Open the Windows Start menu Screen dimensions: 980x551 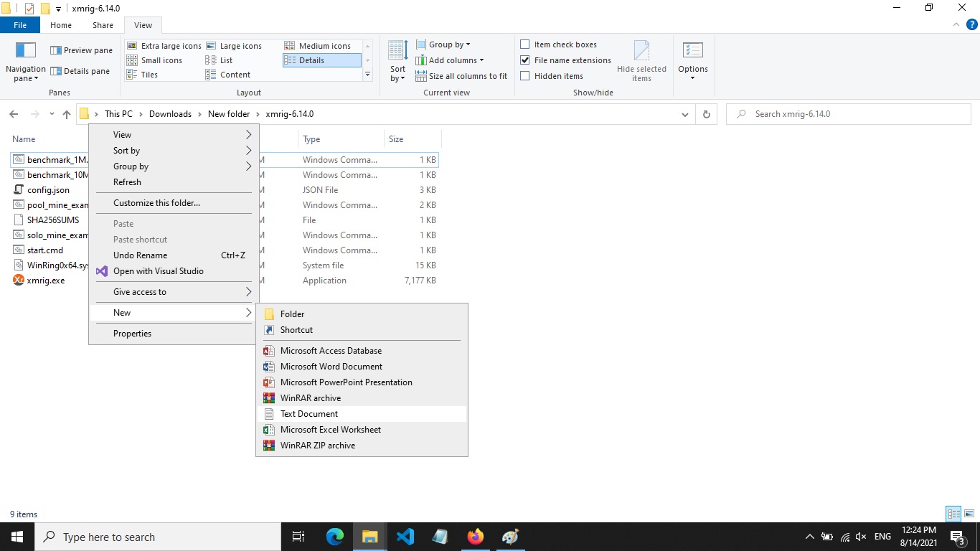pos(17,537)
